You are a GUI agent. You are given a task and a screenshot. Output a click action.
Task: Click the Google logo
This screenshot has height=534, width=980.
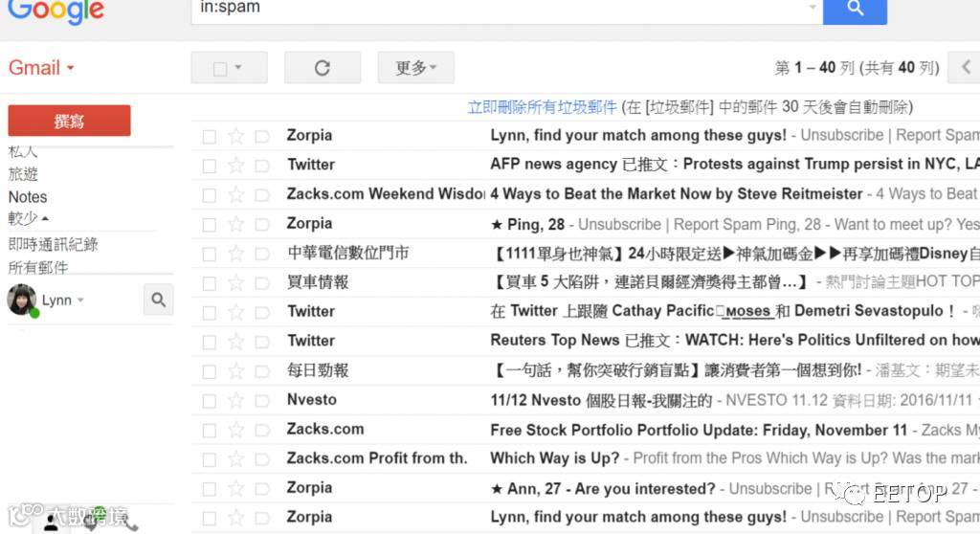coord(56,11)
